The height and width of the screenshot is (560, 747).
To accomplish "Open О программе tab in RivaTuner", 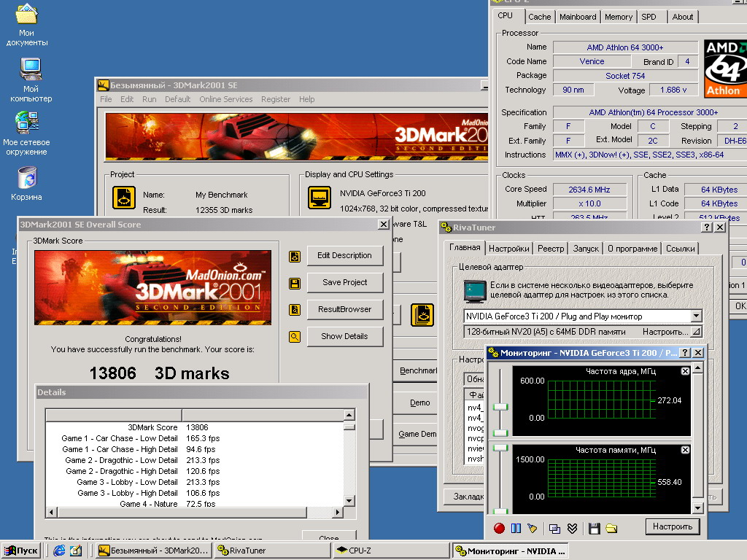I will (632, 249).
